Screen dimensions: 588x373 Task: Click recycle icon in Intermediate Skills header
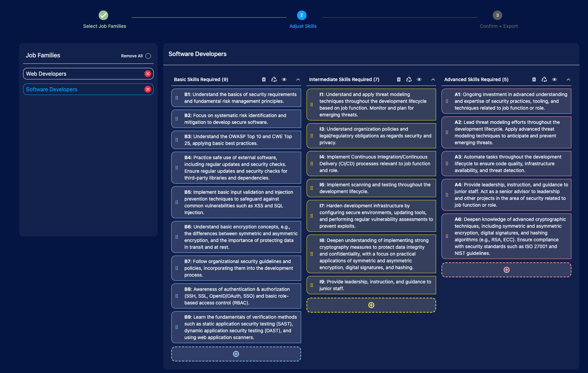coord(409,79)
